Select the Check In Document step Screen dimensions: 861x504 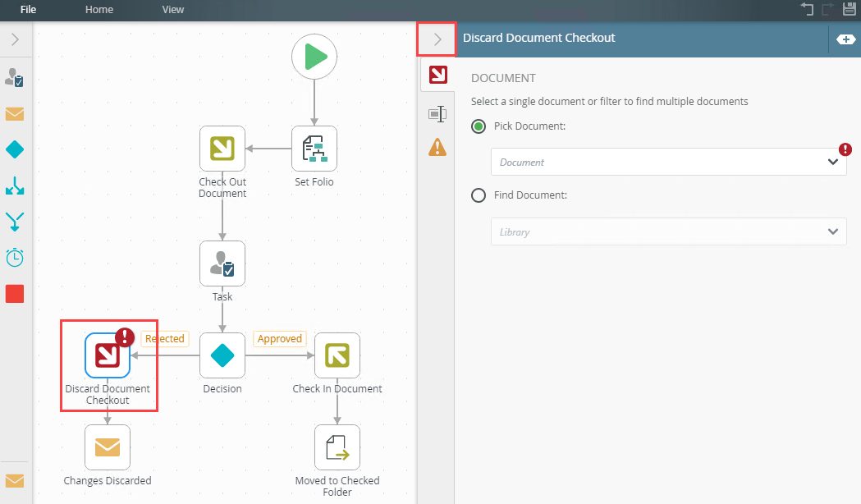(337, 355)
